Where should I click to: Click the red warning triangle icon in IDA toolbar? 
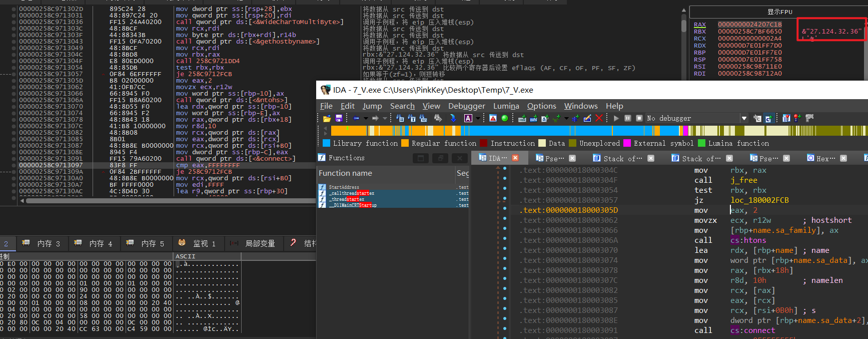[x=493, y=118]
